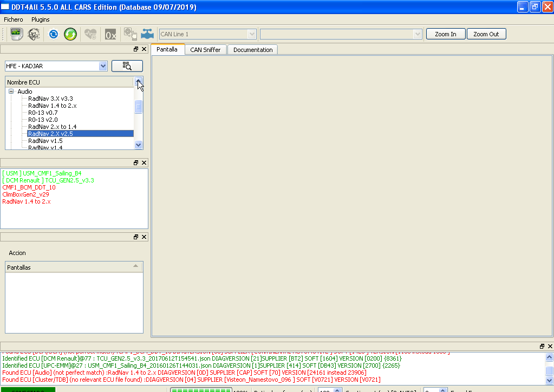The image size is (554, 392).
Task: Click the Pantallas header sort arrow
Action: click(x=136, y=266)
